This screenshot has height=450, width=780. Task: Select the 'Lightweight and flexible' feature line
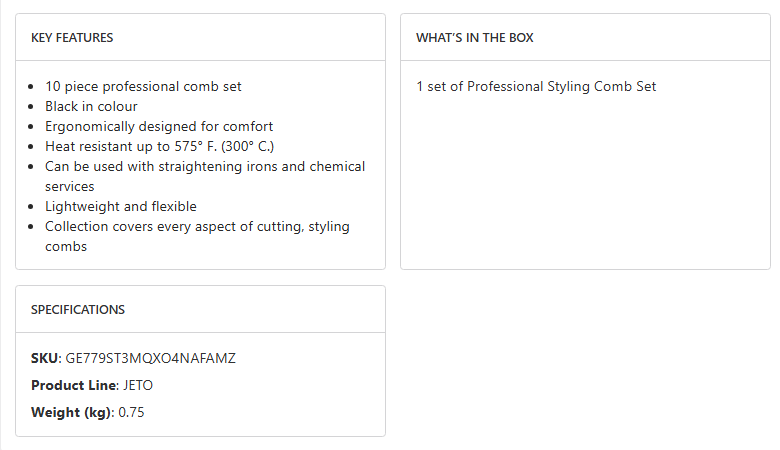pyautogui.click(x=120, y=207)
